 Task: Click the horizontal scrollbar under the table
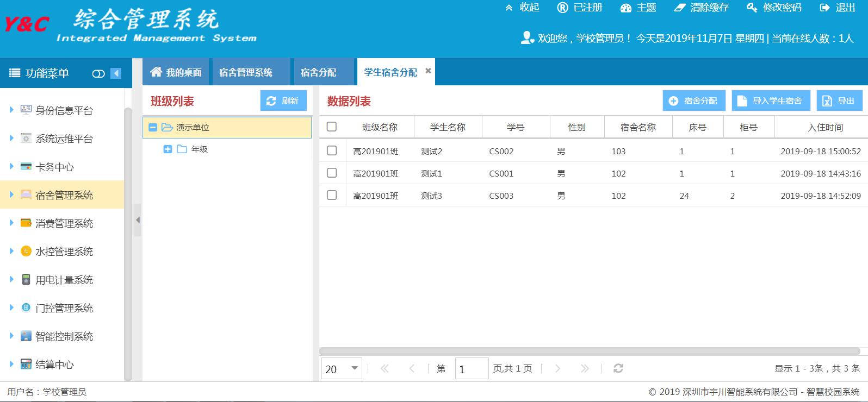[590, 351]
